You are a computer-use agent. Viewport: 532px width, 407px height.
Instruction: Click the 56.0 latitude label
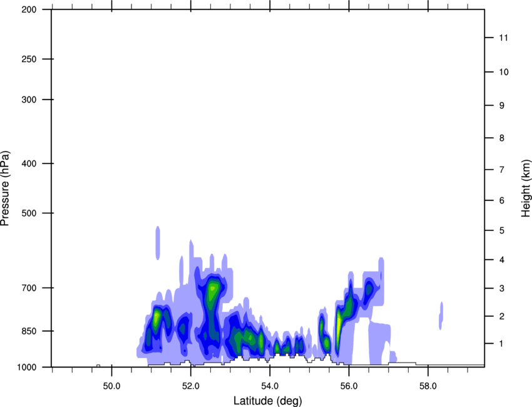pos(349,386)
